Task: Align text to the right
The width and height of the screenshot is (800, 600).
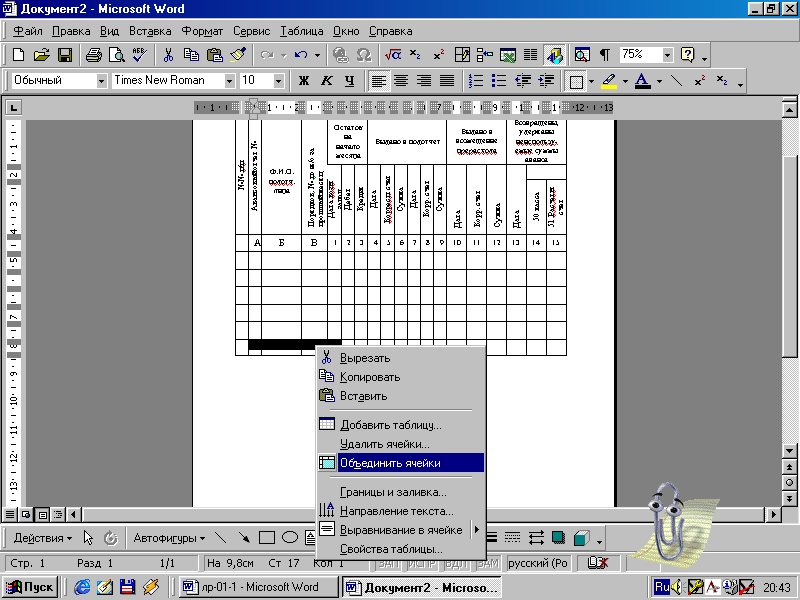Action: [424, 81]
